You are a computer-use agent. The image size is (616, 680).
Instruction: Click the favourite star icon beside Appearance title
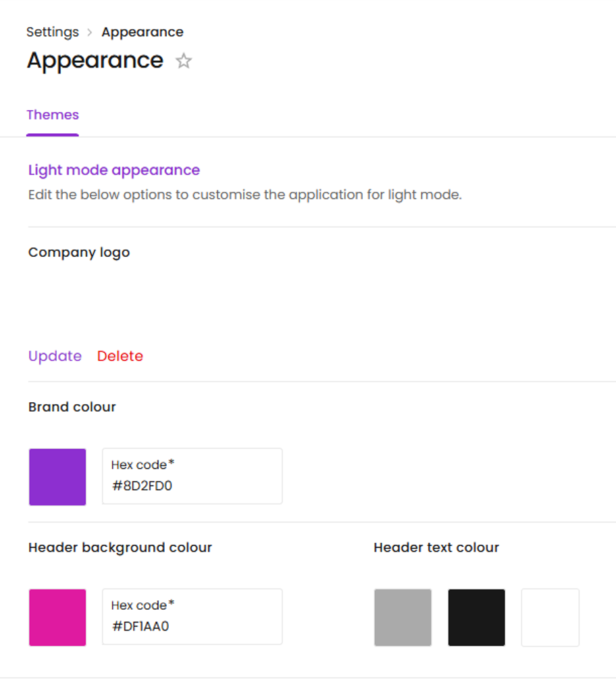(x=184, y=62)
